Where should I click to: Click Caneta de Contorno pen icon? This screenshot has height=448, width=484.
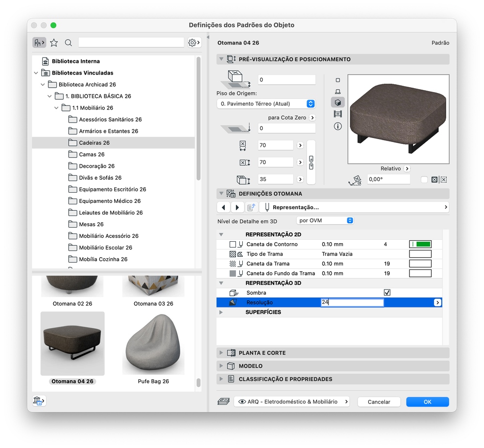click(x=240, y=245)
